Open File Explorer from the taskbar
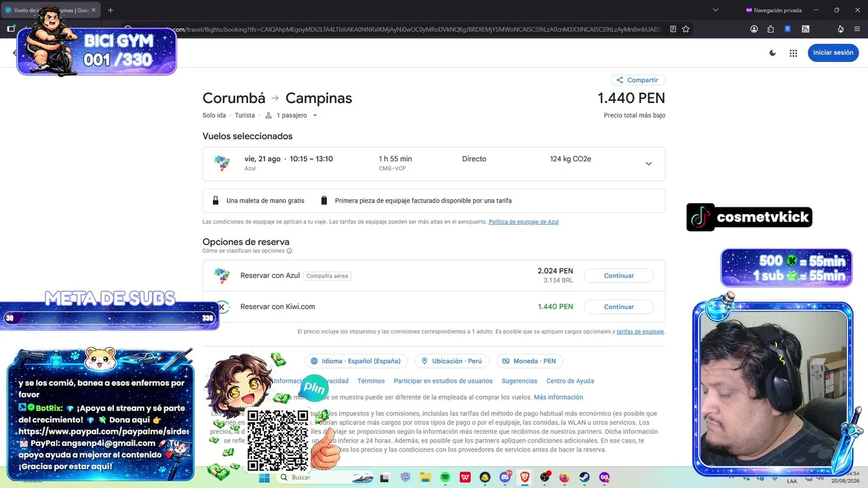 point(426,478)
